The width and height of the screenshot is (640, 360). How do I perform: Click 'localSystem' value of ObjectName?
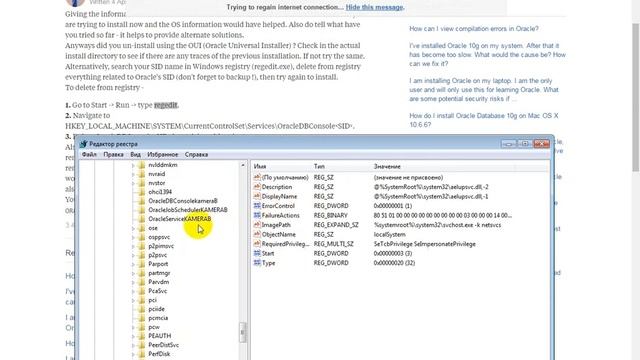[x=389, y=234]
